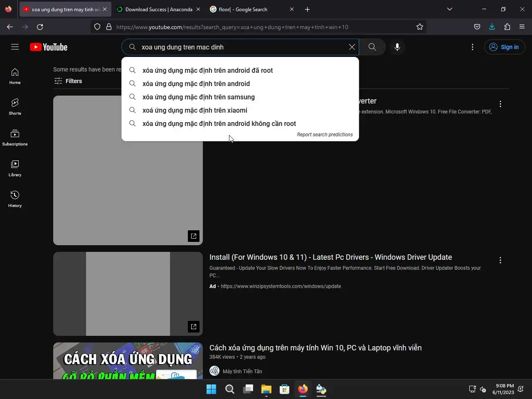The image size is (532, 399).
Task: Open external link icon on first ad thumbnail
Action: [194, 236]
